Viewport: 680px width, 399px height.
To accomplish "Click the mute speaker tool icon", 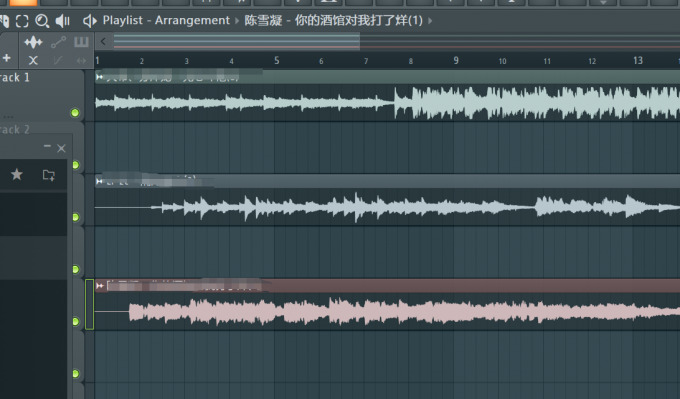I will tap(63, 20).
